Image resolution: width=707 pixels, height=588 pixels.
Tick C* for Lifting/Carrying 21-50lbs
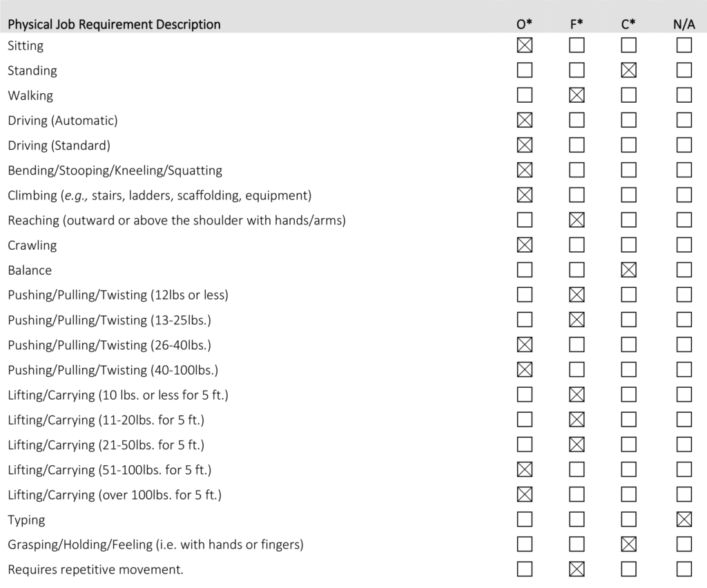pos(628,444)
